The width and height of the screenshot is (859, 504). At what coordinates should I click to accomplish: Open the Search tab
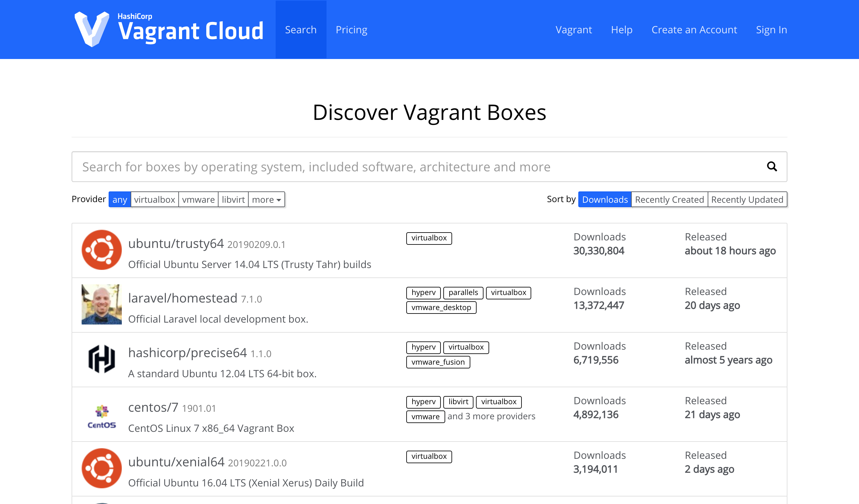tap(301, 29)
